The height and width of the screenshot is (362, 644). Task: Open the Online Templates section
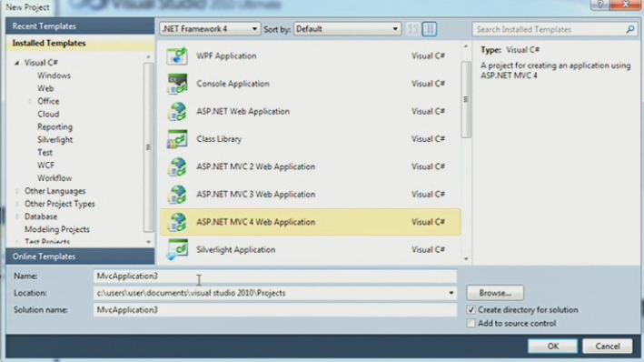point(80,256)
